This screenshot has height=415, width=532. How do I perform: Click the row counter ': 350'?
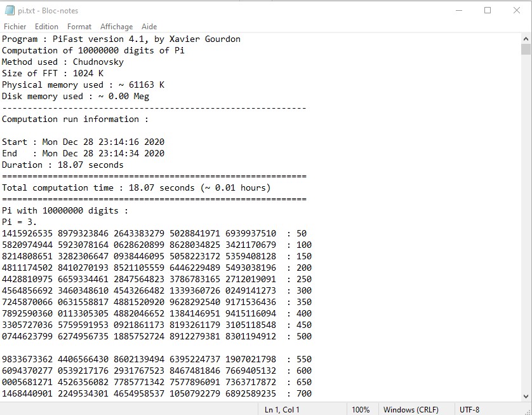(299, 303)
